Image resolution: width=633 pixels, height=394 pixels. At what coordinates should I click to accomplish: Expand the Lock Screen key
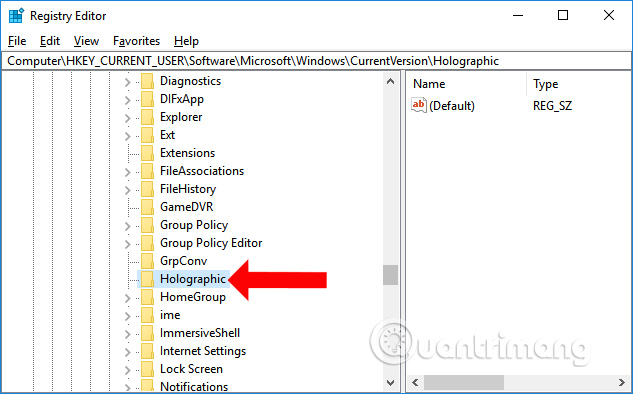tap(128, 370)
